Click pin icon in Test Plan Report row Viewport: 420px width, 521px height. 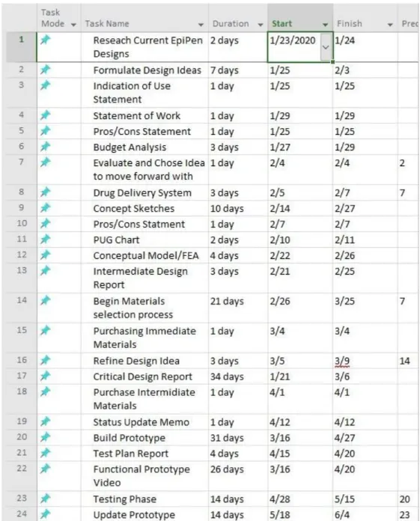pyautogui.click(x=45, y=453)
